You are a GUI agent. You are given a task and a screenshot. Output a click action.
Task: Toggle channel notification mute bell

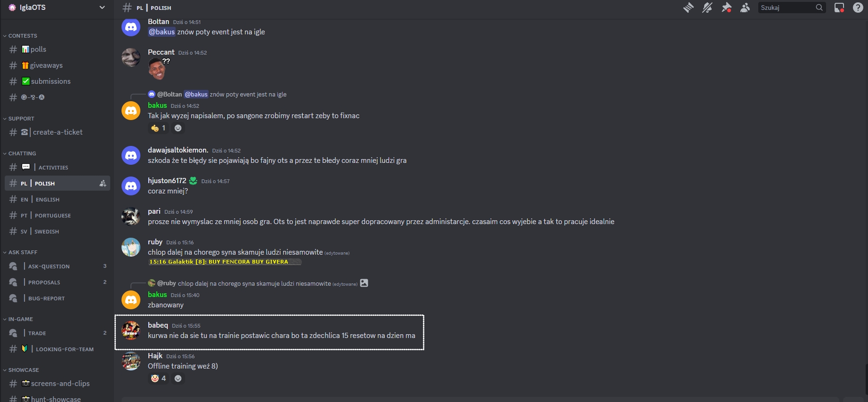pos(707,8)
